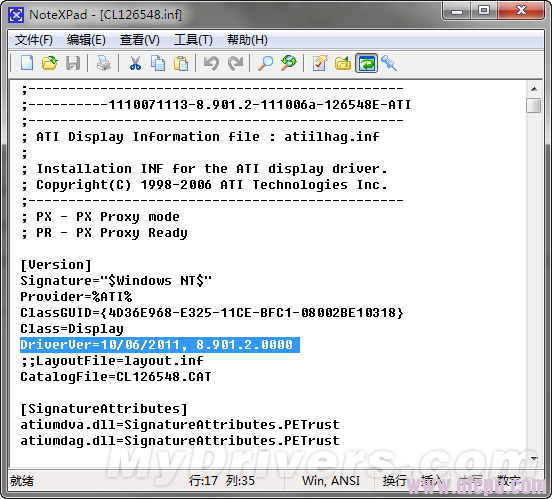Image resolution: width=552 pixels, height=499 pixels.
Task: Click the highlighted DriverVer line
Action: [x=160, y=345]
